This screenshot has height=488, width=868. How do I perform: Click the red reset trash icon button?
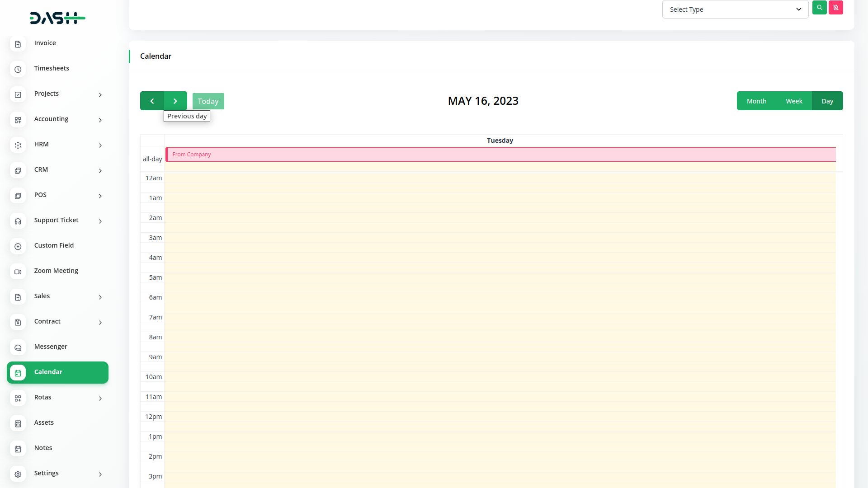[835, 8]
